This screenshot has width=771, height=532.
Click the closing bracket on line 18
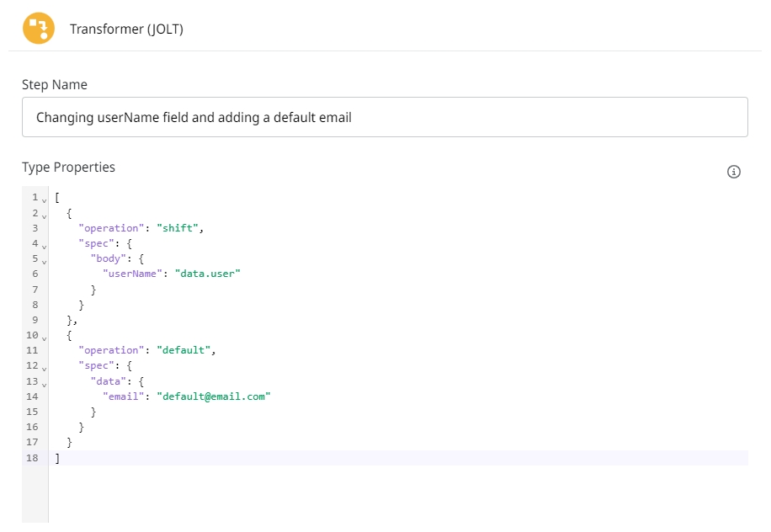[x=57, y=457]
